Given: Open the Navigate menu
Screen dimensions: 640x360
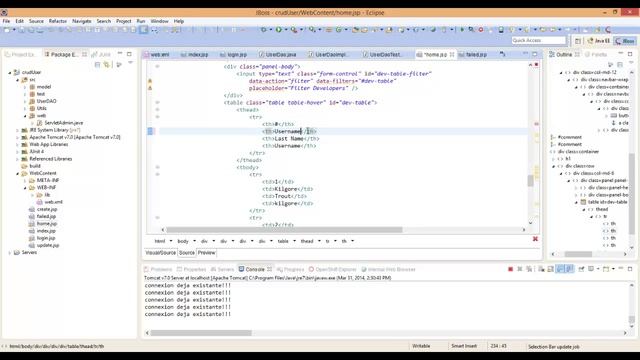Looking at the screenshot, I should pos(82,21).
